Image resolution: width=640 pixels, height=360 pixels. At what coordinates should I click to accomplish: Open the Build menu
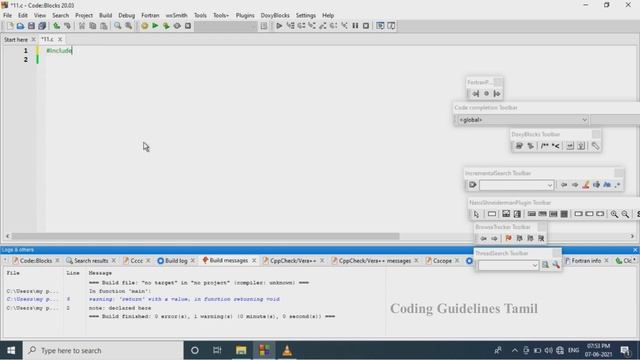pos(105,15)
